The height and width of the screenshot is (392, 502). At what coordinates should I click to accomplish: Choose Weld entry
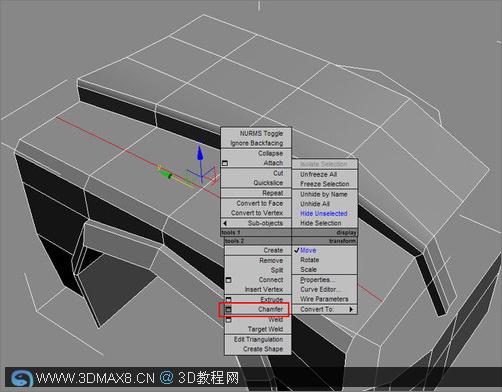pyautogui.click(x=276, y=319)
